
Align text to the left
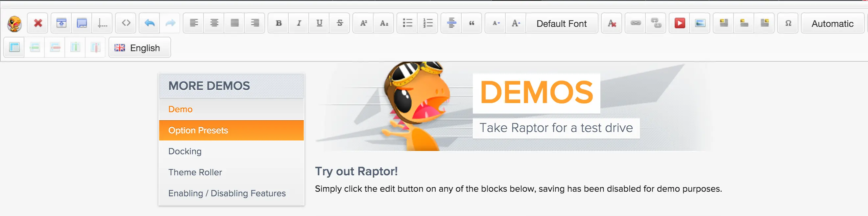coord(194,23)
